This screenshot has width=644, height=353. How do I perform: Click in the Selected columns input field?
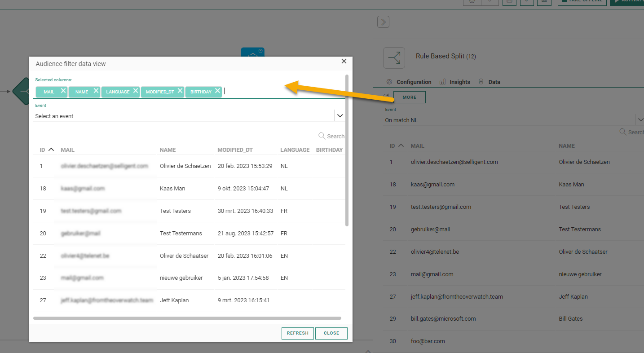283,91
